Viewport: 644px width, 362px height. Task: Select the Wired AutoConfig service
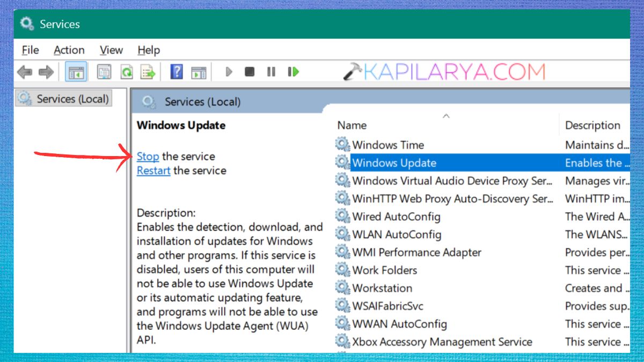tap(396, 216)
